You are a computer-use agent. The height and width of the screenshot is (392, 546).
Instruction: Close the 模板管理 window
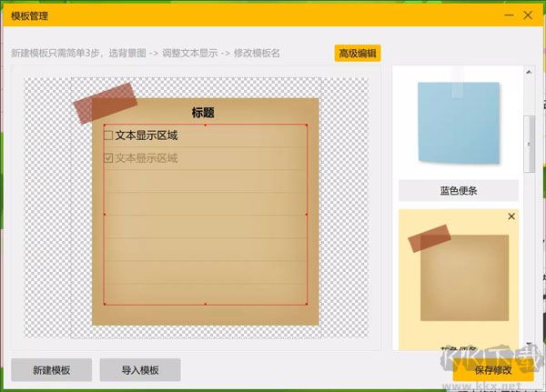(x=528, y=15)
